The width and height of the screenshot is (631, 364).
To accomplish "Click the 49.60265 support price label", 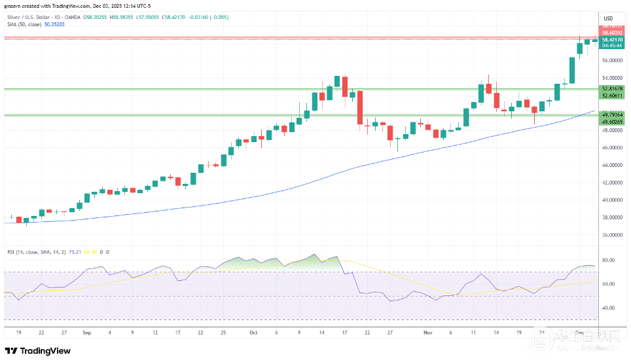I will point(613,121).
